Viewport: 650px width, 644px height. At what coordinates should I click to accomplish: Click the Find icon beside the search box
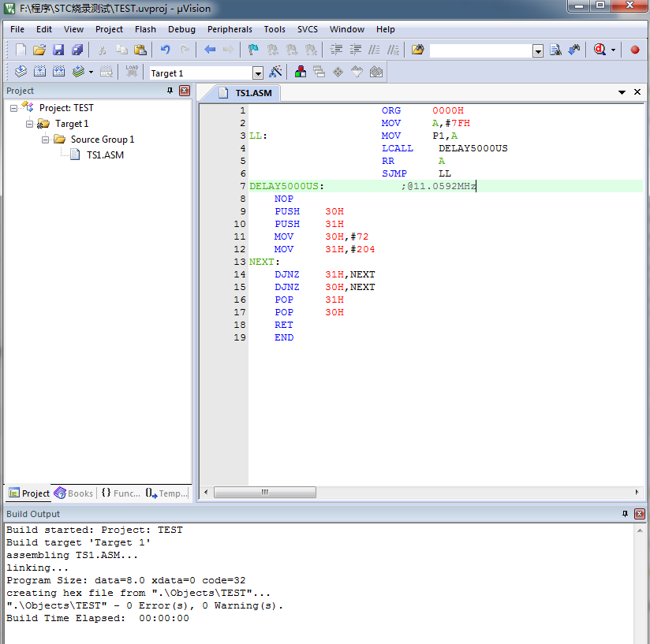555,50
